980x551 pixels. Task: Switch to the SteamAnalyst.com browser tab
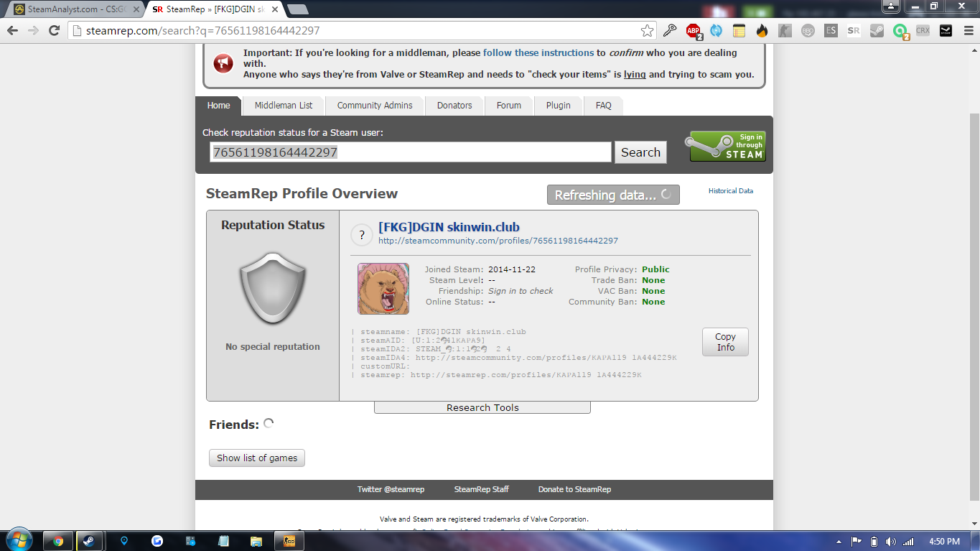coord(72,9)
